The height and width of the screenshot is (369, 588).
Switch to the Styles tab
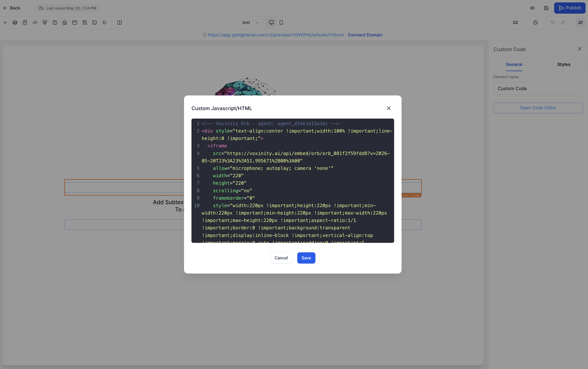(564, 64)
